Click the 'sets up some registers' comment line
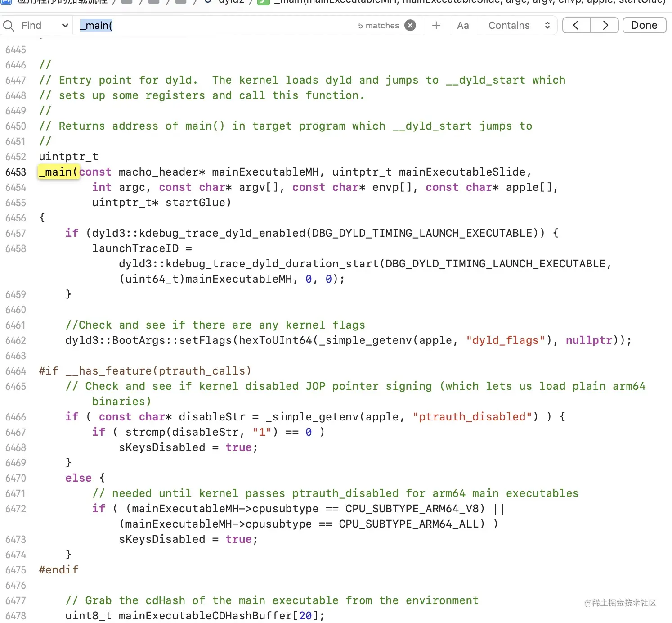This screenshot has width=672, height=623. pyautogui.click(x=202, y=95)
